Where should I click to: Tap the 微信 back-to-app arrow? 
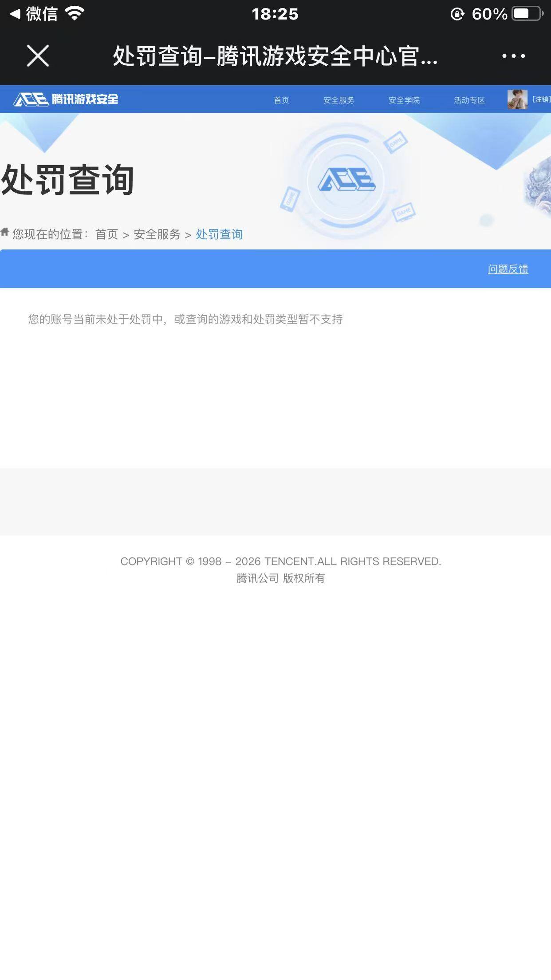coord(34,14)
